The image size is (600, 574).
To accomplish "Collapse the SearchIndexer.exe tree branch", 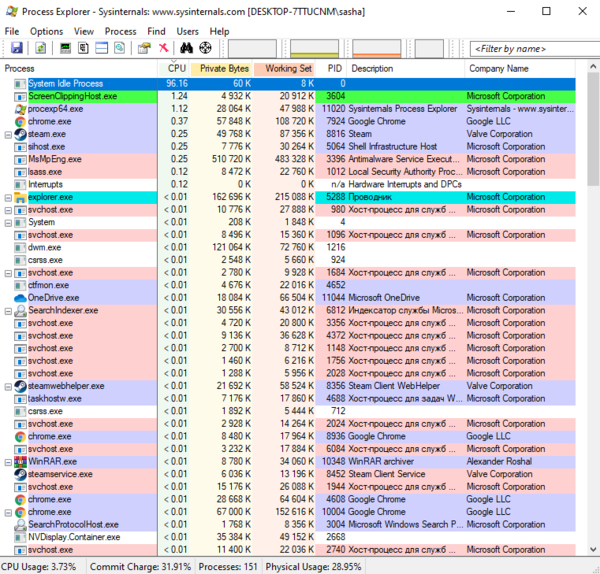I will 7,311.
